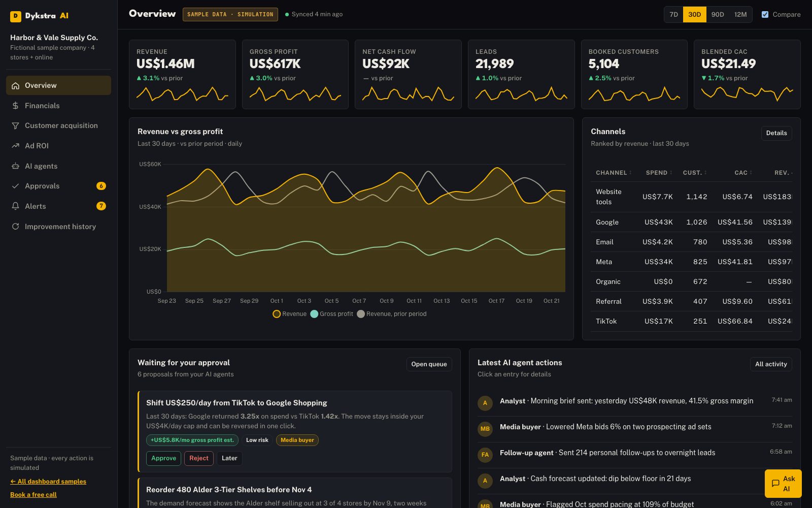This screenshot has height=508, width=812.
Task: Click the Improvement history refresh icon
Action: coord(15,227)
